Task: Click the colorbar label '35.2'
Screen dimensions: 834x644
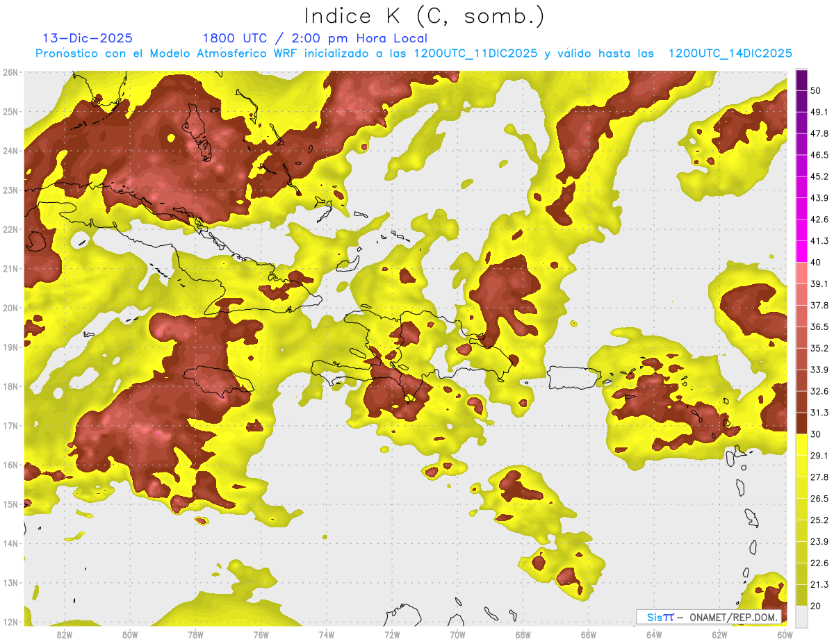Action: pos(819,348)
